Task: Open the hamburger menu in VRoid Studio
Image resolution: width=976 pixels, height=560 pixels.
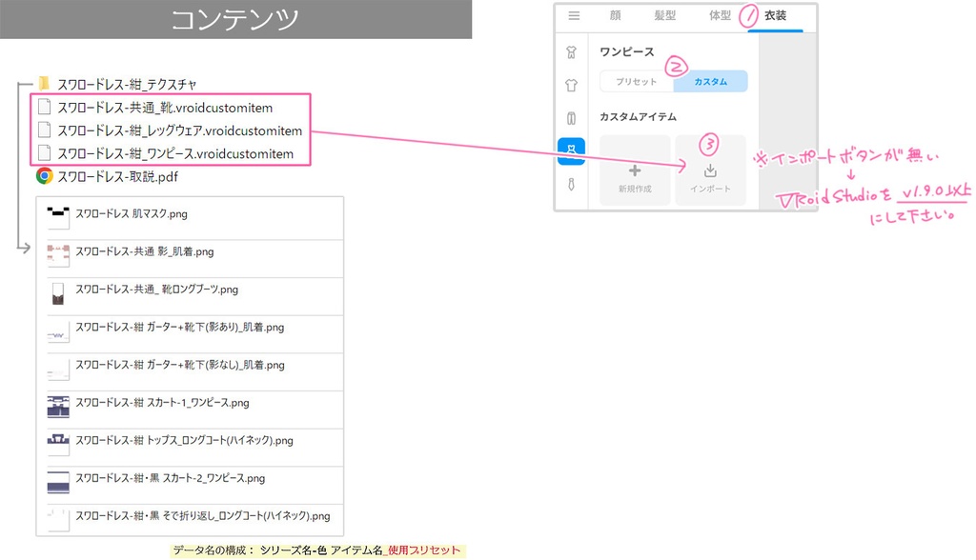Action: click(574, 14)
